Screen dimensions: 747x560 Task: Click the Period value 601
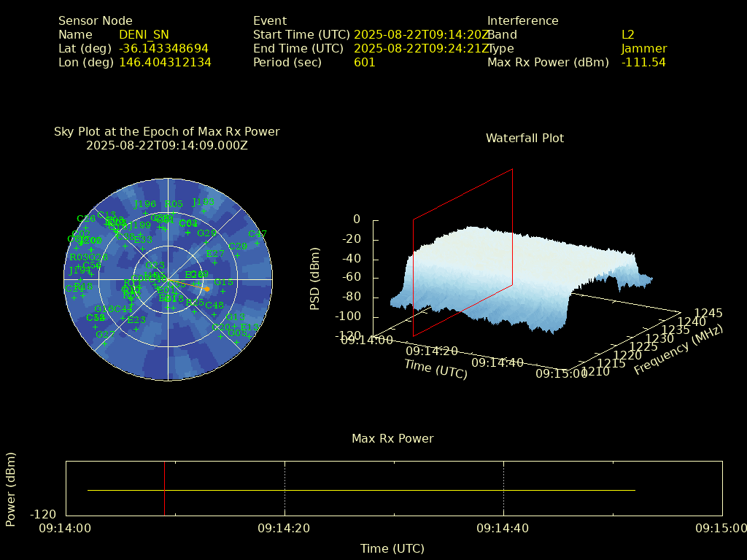[364, 63]
